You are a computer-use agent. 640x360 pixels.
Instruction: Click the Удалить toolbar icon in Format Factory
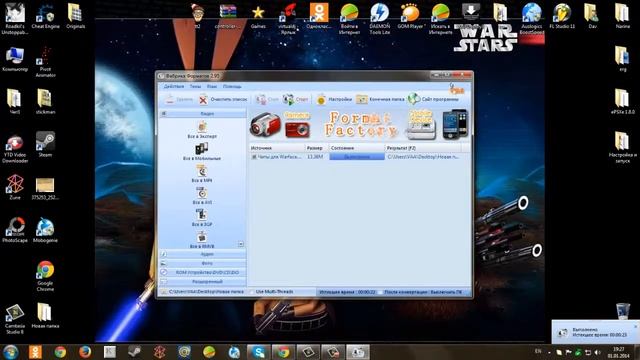coord(179,99)
